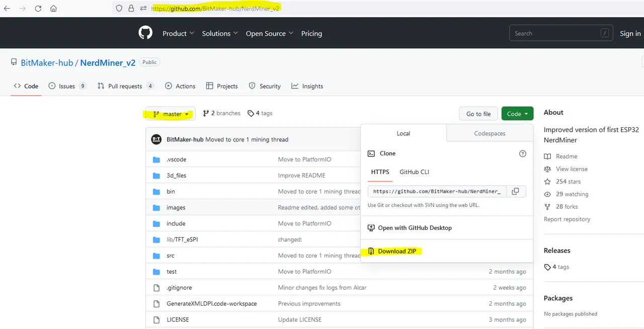
Task: Click the LICENSE file icon
Action: tap(156, 319)
